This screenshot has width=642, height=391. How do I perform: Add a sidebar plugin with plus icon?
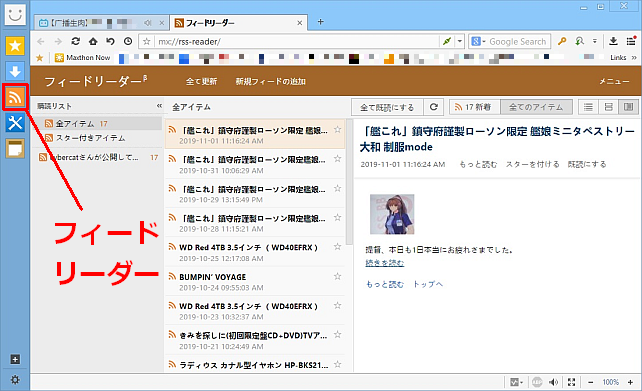15,359
